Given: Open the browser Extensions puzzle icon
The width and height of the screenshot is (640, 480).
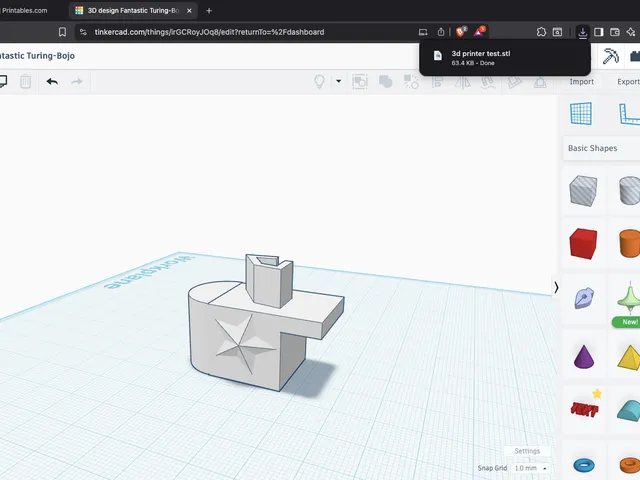Looking at the screenshot, I should [541, 32].
